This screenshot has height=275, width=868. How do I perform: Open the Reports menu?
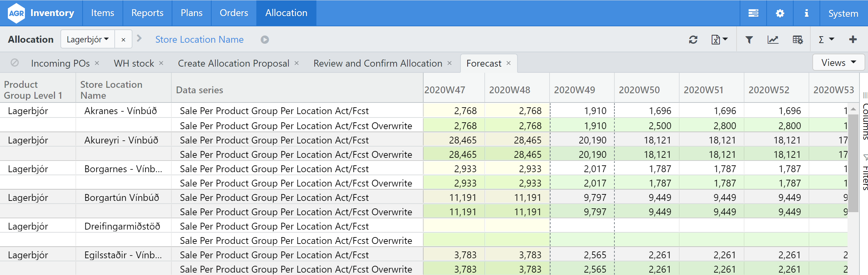[147, 13]
